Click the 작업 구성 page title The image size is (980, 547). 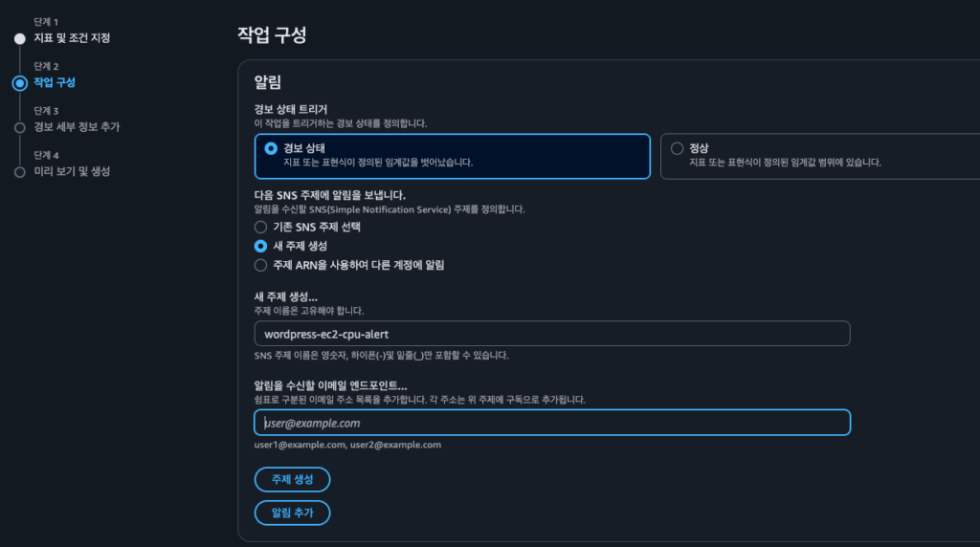pyautogui.click(x=272, y=34)
